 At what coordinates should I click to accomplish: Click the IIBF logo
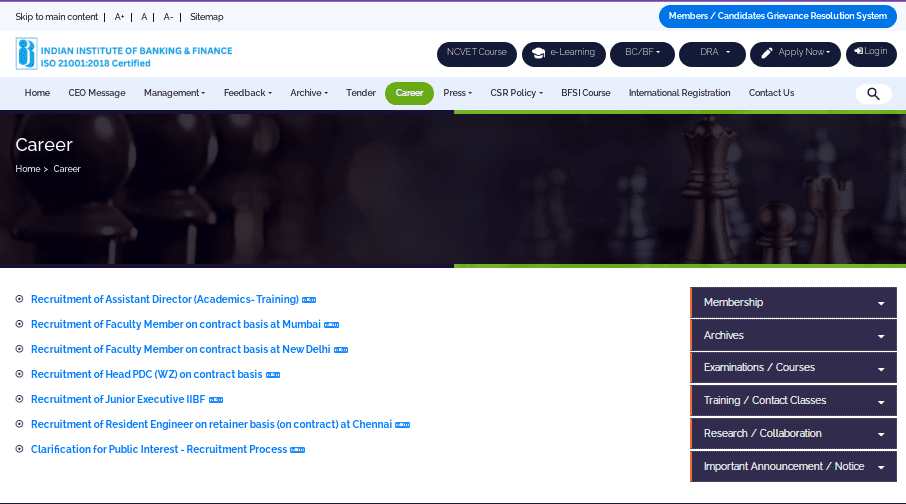point(26,54)
